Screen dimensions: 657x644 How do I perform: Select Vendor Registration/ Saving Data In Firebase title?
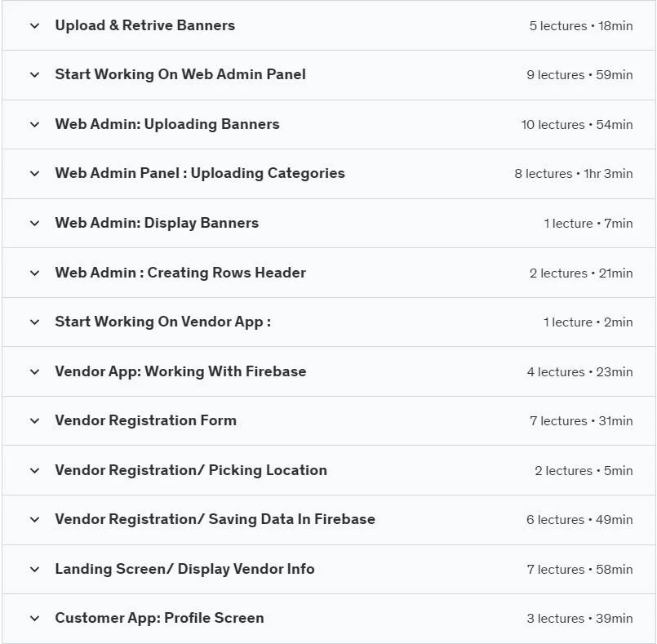215,519
